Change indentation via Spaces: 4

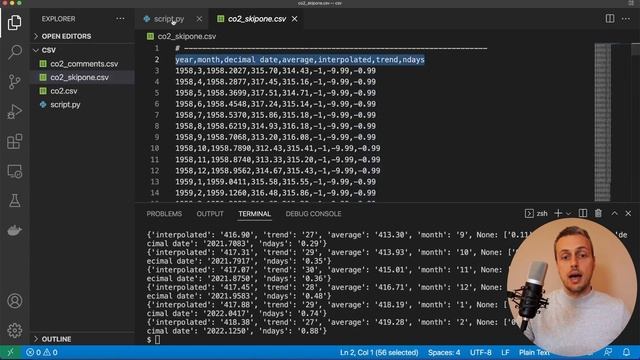click(x=444, y=352)
